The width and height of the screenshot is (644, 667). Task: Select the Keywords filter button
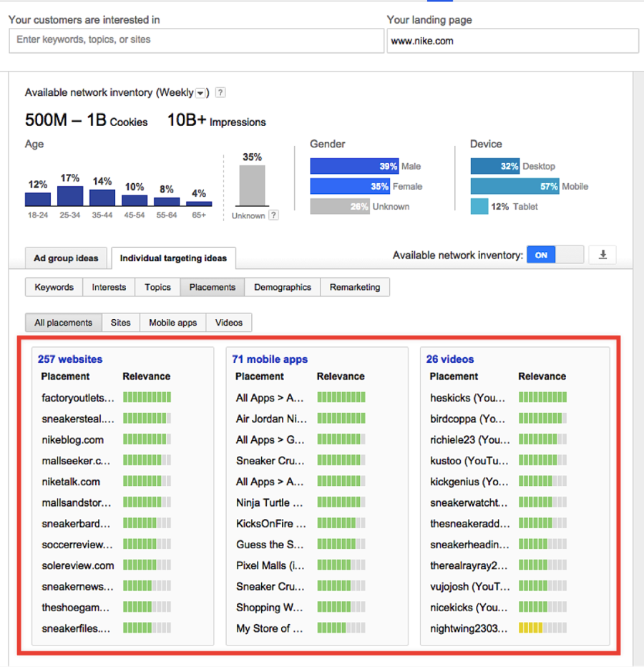tap(54, 287)
